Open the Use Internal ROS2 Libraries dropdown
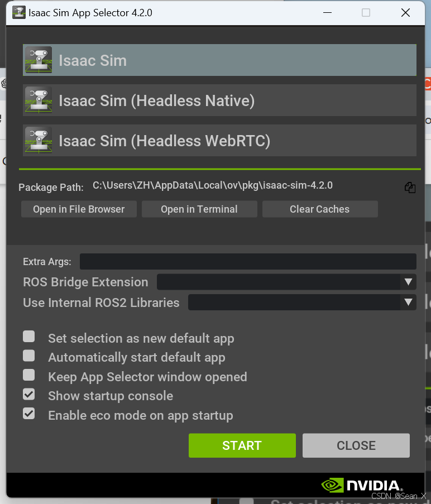This screenshot has width=431, height=504. 302,303
